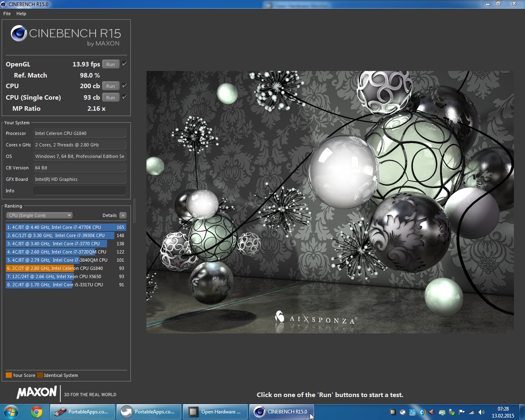Click the GFX Board field Intel(R) HD Graphics
This screenshot has height=420, width=525.
[80, 179]
